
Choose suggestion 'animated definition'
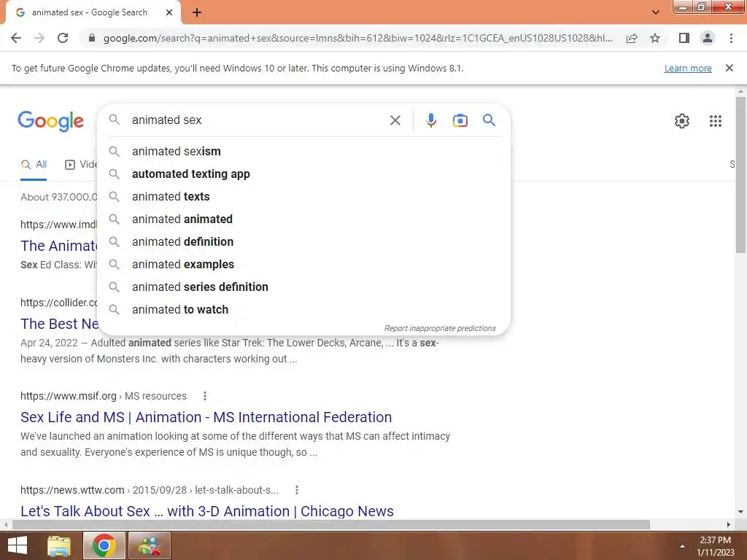(303, 242)
